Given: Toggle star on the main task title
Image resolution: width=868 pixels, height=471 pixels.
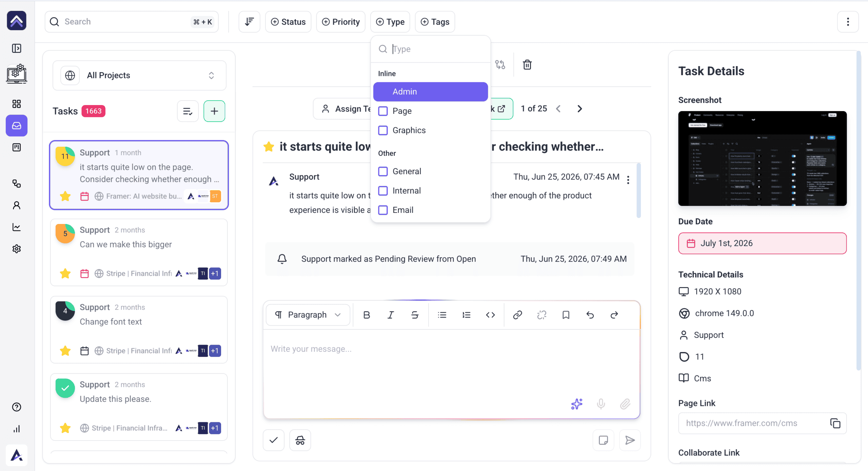Looking at the screenshot, I should [x=269, y=147].
